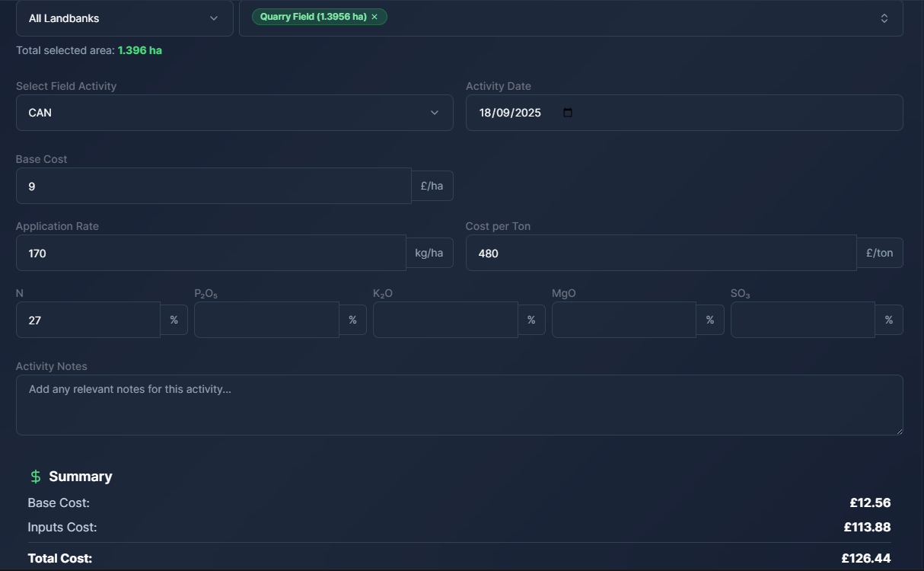This screenshot has width=924, height=571.
Task: Click the % icon beside the N input
Action: 174,320
